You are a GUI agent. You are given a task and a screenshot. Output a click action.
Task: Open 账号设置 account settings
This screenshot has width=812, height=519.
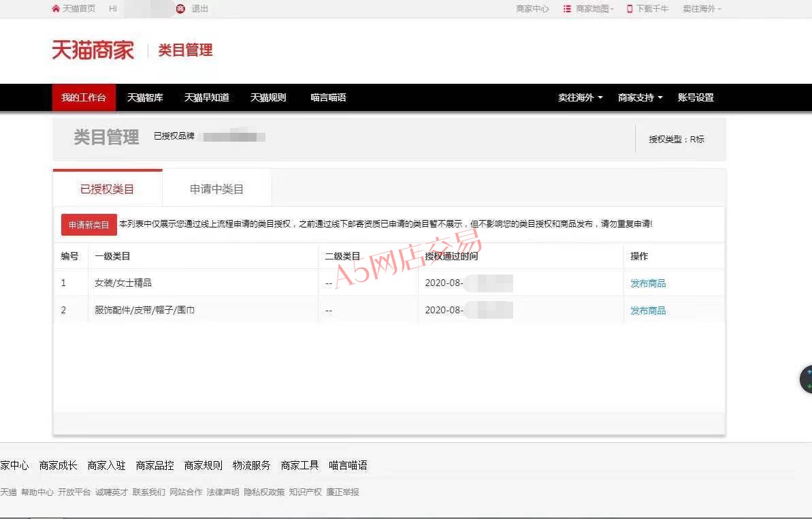(696, 97)
